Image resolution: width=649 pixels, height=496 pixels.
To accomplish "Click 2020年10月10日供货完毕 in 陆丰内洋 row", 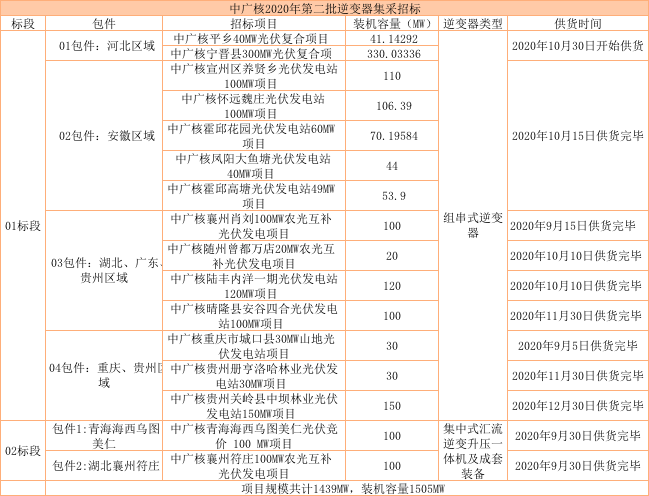I will click(x=578, y=286).
